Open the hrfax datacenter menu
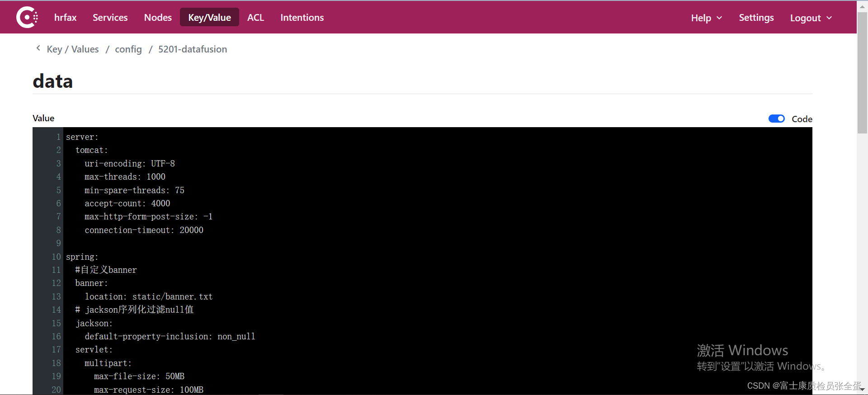Screen dimensions: 868x395 click(x=65, y=18)
